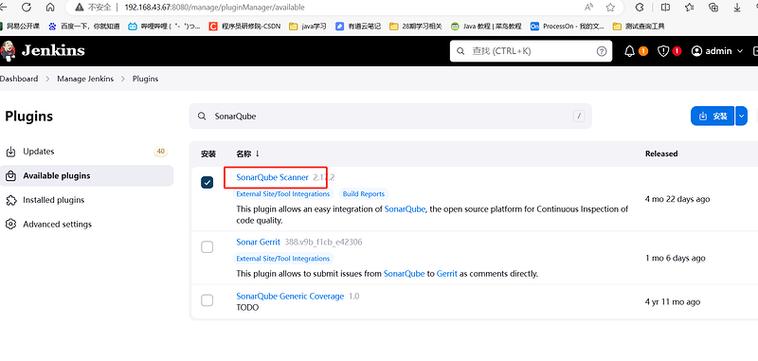
Task: Open the Sonar Gerrit plugin link
Action: pos(258,242)
